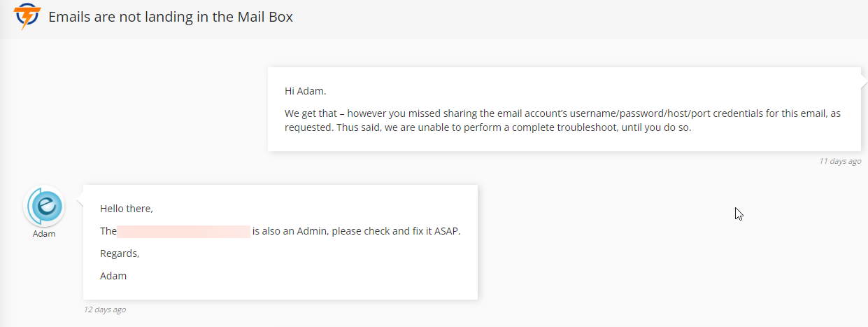The image size is (868, 327).
Task: Click the pointer tail on Adam's message bubble
Action: tap(79, 197)
